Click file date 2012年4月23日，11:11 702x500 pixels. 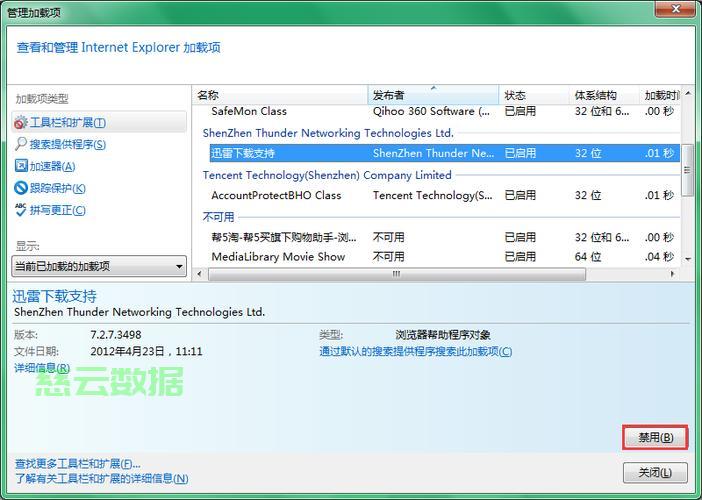pyautogui.click(x=146, y=351)
